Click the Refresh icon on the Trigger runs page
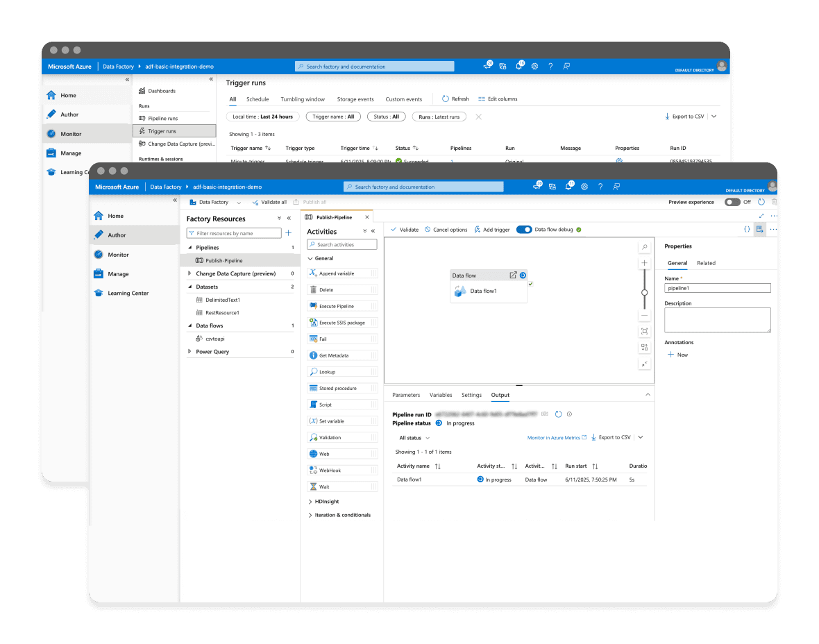The width and height of the screenshot is (819, 644). click(446, 99)
